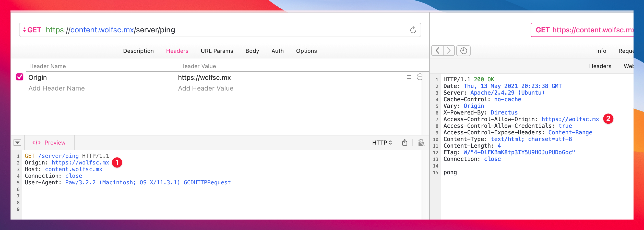Go forward using the right chevron in the response panel

(x=448, y=50)
